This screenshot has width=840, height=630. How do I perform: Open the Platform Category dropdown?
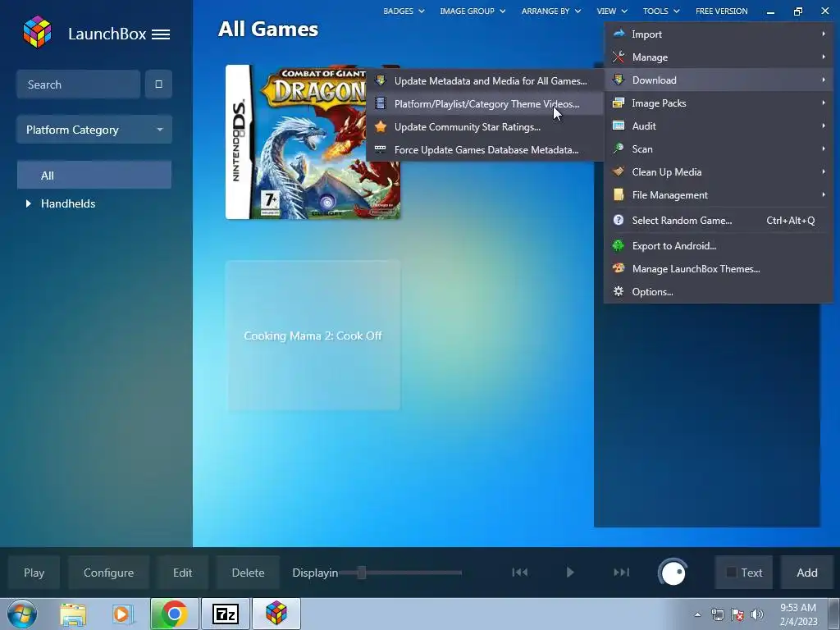point(94,129)
